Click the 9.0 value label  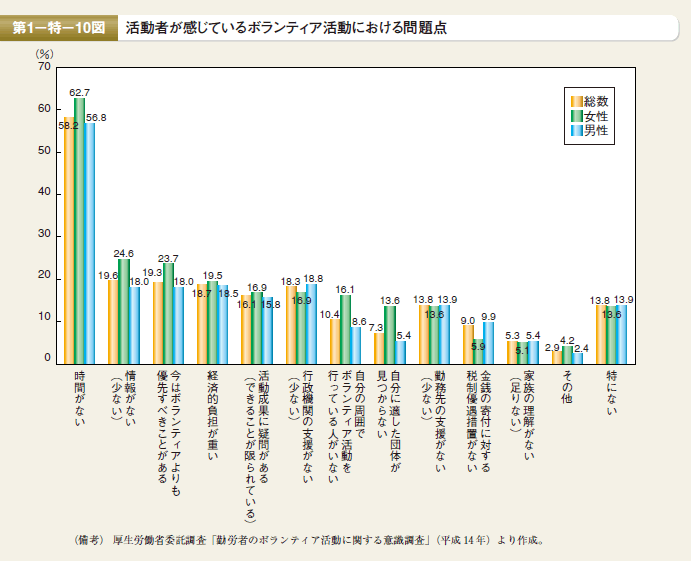[x=468, y=320]
